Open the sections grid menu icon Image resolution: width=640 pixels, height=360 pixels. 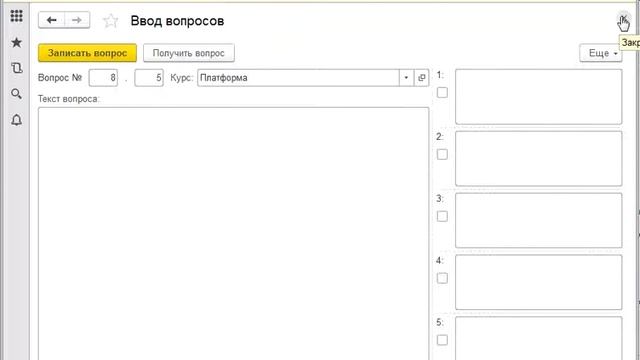17,16
